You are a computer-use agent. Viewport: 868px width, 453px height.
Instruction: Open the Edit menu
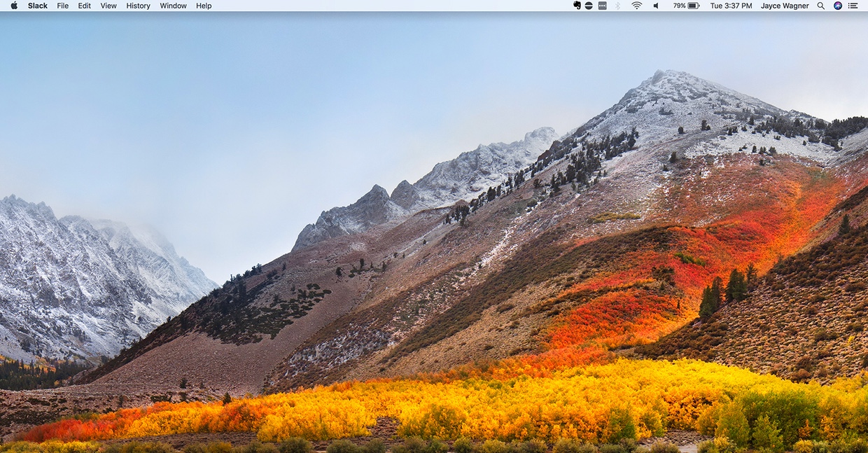[85, 6]
